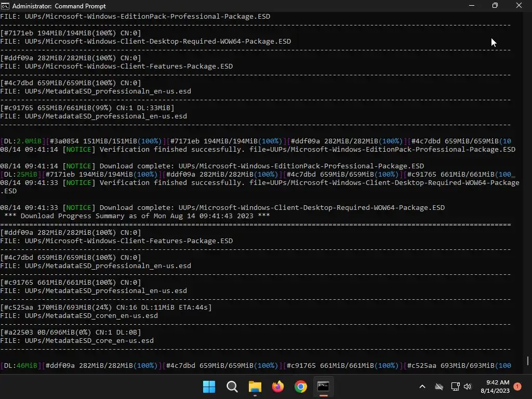Click '[#c525aa 170MiB/693MiB(24%)' status line
This screenshot has width=532, height=399.
[106, 308]
